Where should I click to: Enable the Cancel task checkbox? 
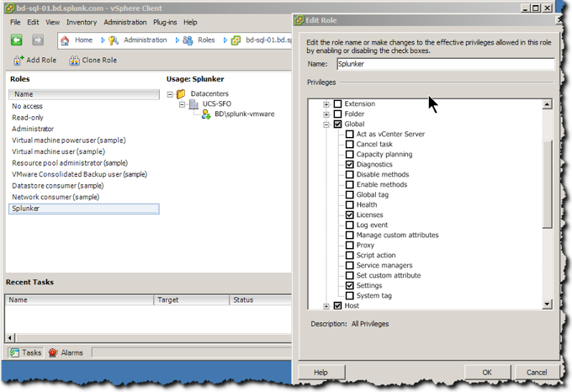point(349,144)
